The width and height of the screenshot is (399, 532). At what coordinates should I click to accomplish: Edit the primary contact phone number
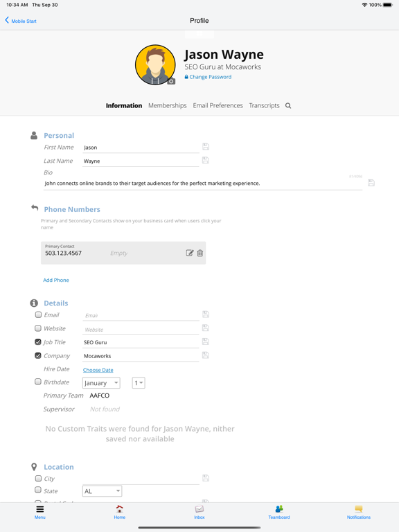190,253
